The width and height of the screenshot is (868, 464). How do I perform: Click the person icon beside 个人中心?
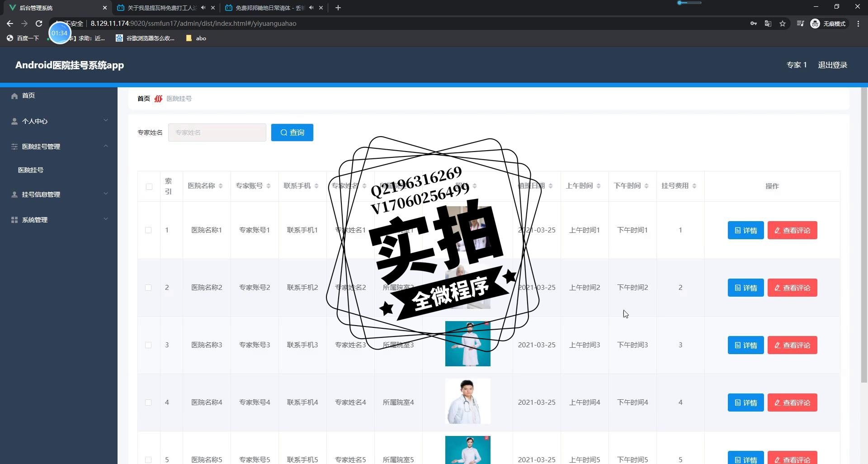point(14,121)
